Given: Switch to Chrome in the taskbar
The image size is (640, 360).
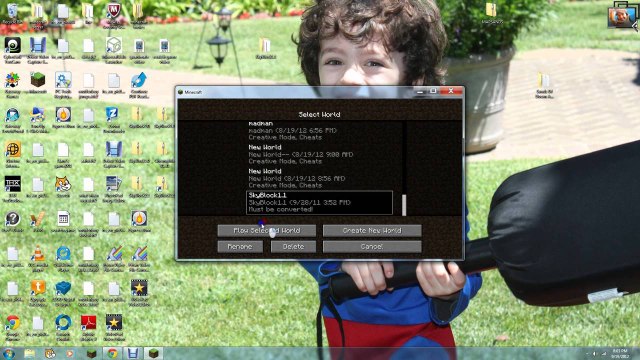Looking at the screenshot, I should (x=112, y=353).
